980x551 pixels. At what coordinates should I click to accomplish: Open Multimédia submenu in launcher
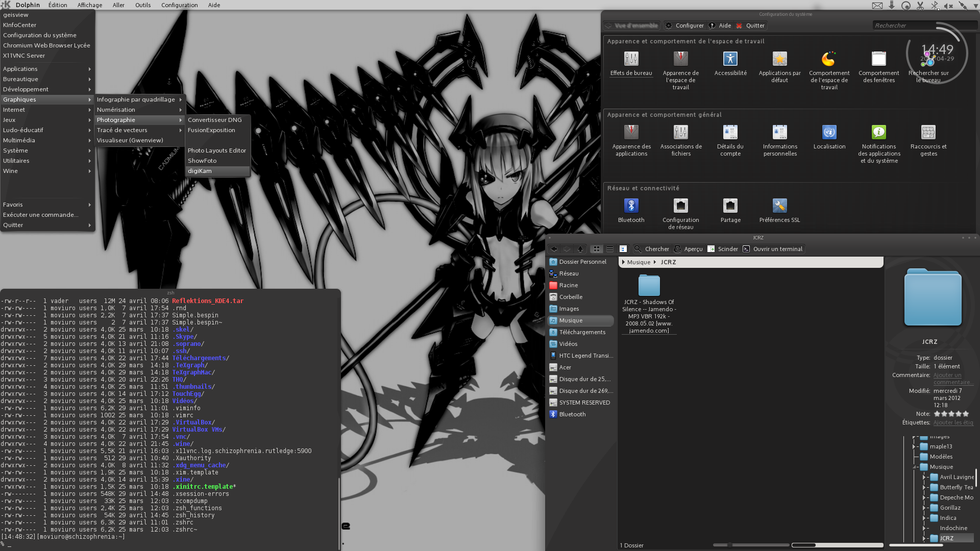tap(47, 140)
